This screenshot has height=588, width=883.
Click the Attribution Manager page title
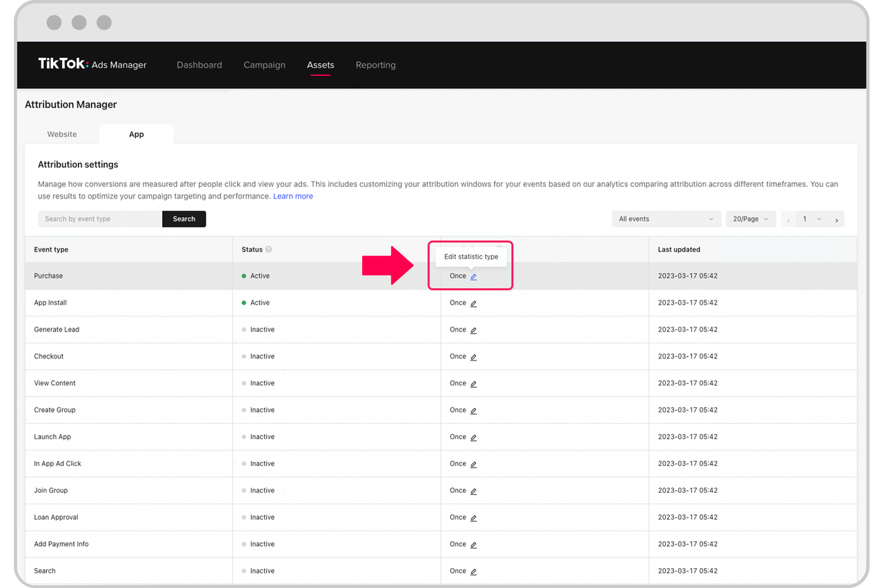coord(71,105)
